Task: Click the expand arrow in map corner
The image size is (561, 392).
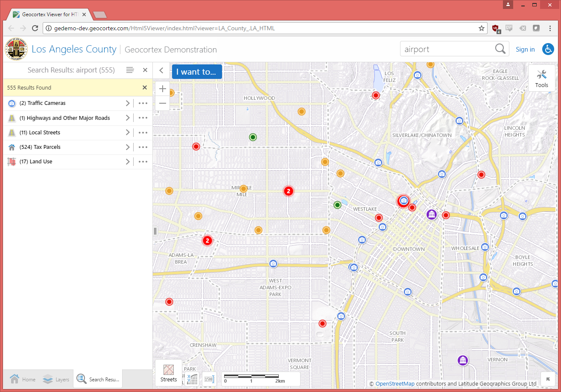Action: (548, 379)
